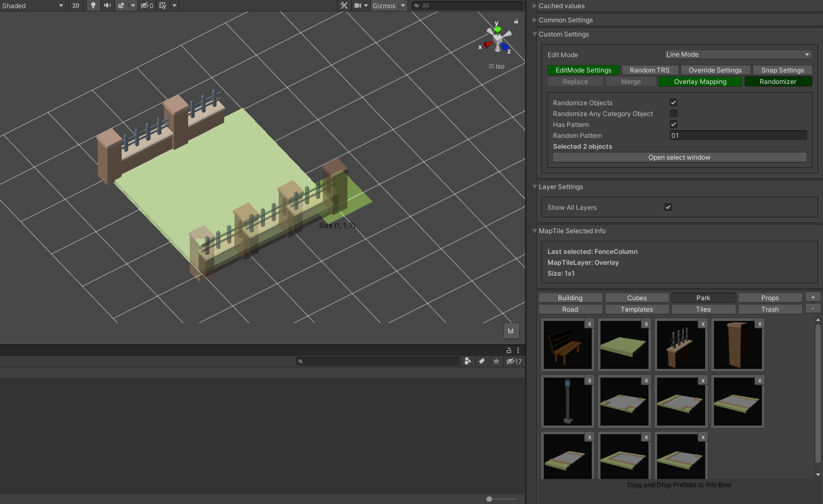Switch to the Building category tab

[570, 298]
